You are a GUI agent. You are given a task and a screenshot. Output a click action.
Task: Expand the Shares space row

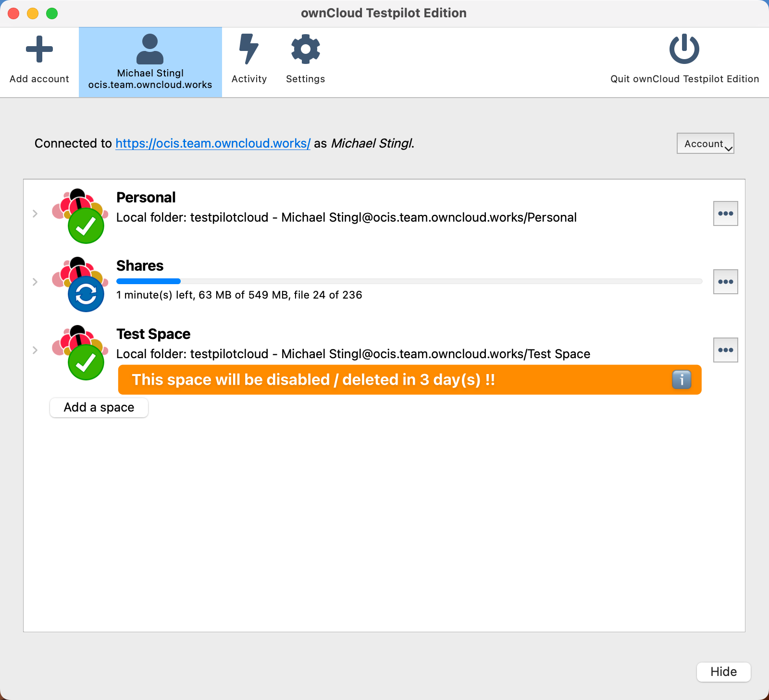coord(35,282)
